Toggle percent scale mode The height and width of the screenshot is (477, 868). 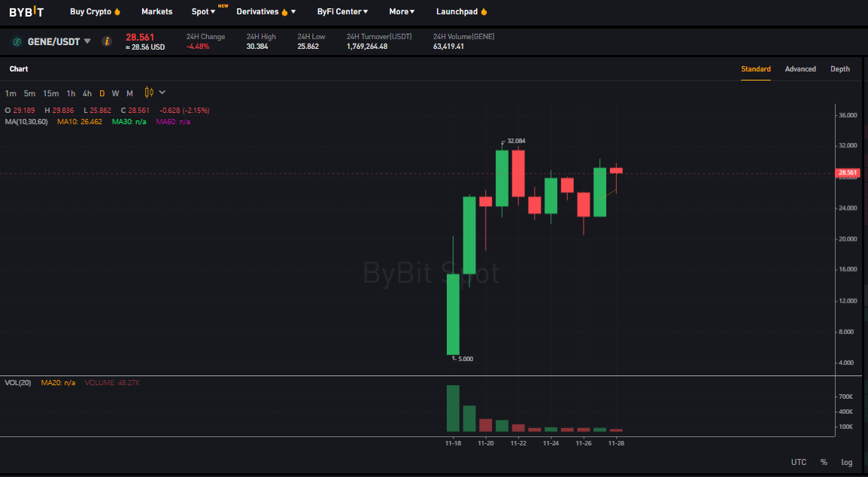pyautogui.click(x=824, y=462)
